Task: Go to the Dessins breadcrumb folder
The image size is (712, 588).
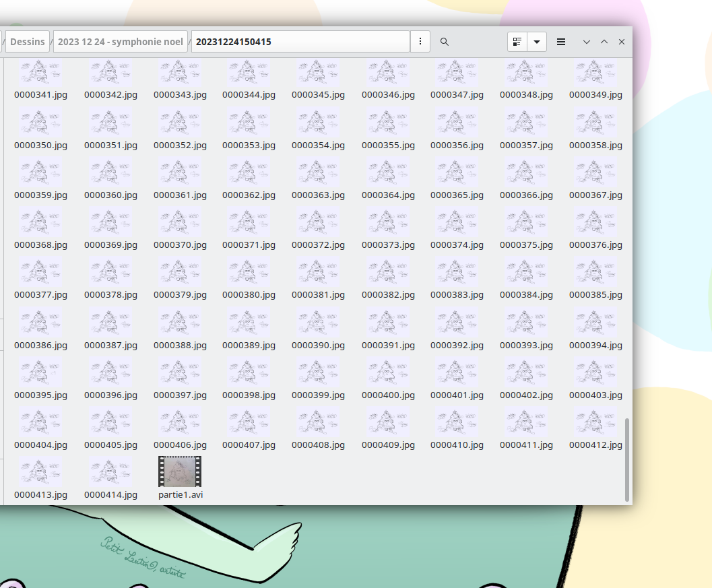Action: pyautogui.click(x=27, y=42)
